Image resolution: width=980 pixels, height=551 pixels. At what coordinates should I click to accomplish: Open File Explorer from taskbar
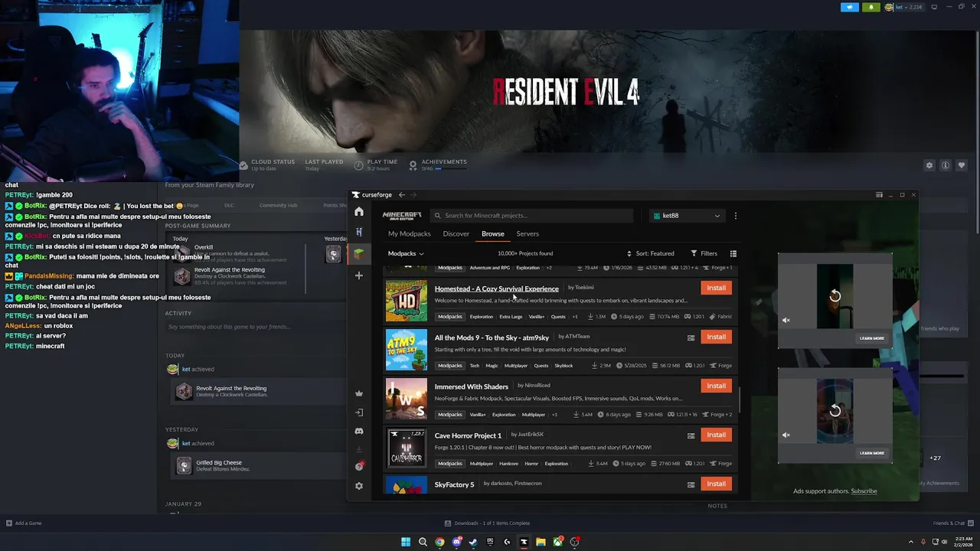pos(541,542)
